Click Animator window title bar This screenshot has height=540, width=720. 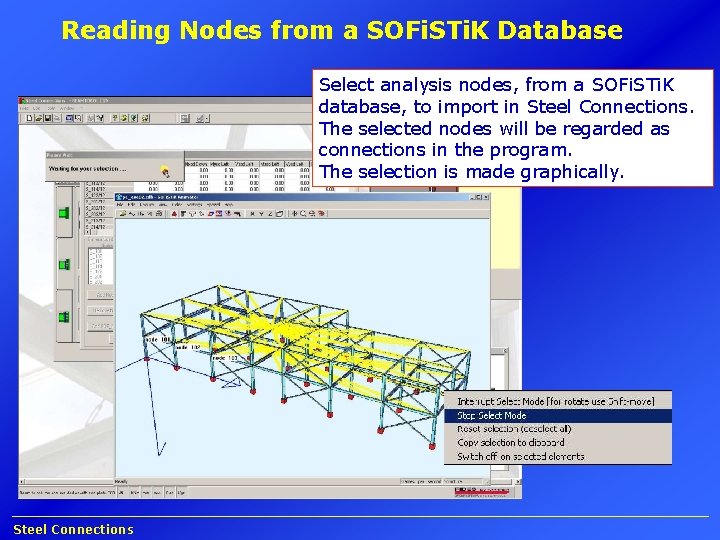302,197
